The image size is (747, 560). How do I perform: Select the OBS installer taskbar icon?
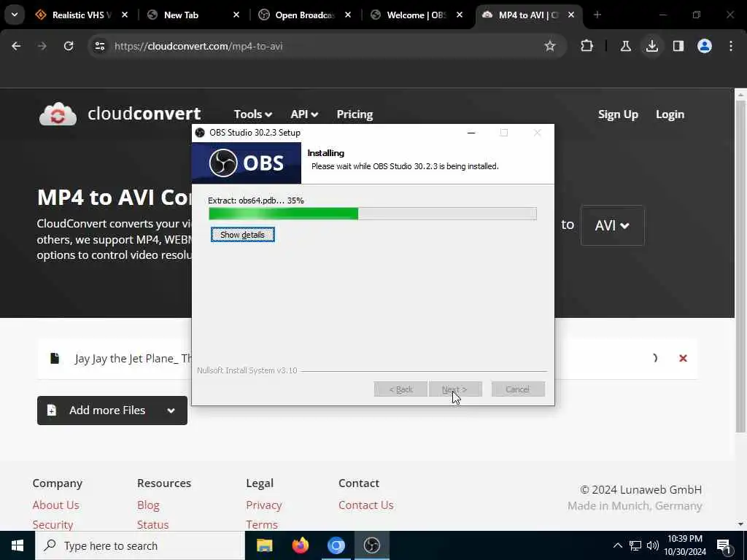coord(371,545)
